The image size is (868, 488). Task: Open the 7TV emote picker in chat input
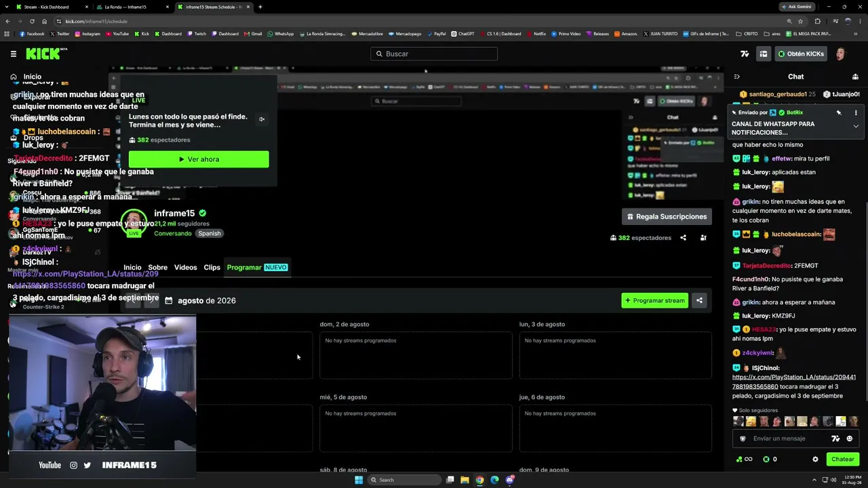tap(835, 439)
